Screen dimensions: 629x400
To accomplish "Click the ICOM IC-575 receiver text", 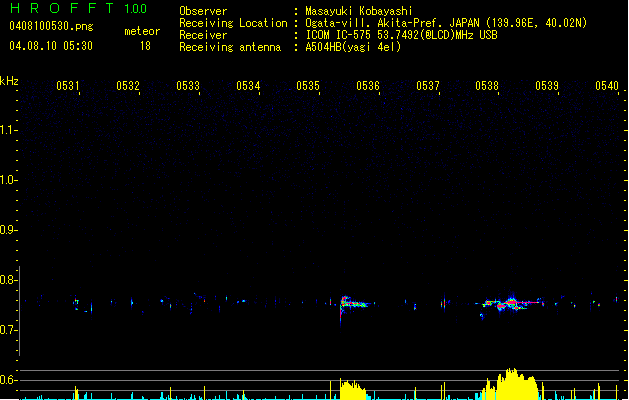I will (401, 35).
